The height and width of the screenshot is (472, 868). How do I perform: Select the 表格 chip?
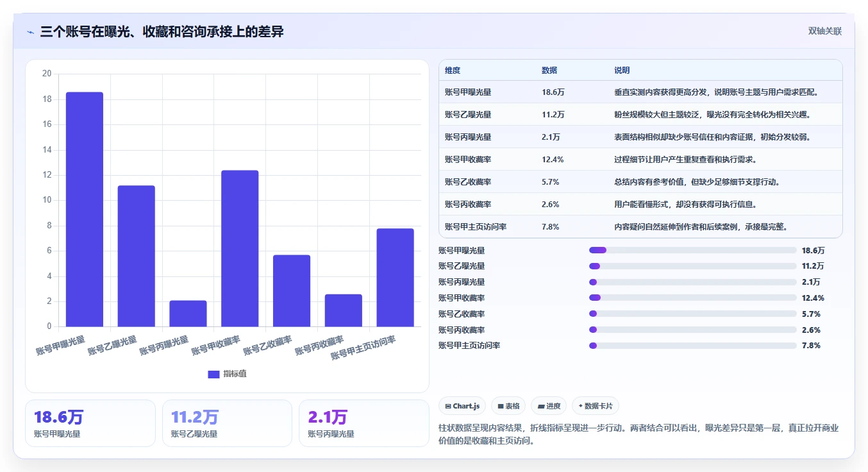(508, 406)
